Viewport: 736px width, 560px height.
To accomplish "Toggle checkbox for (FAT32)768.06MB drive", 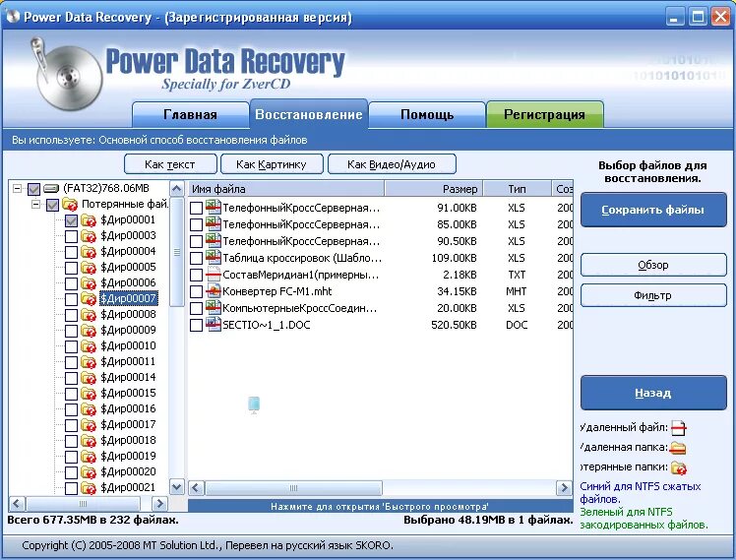I will (33, 189).
